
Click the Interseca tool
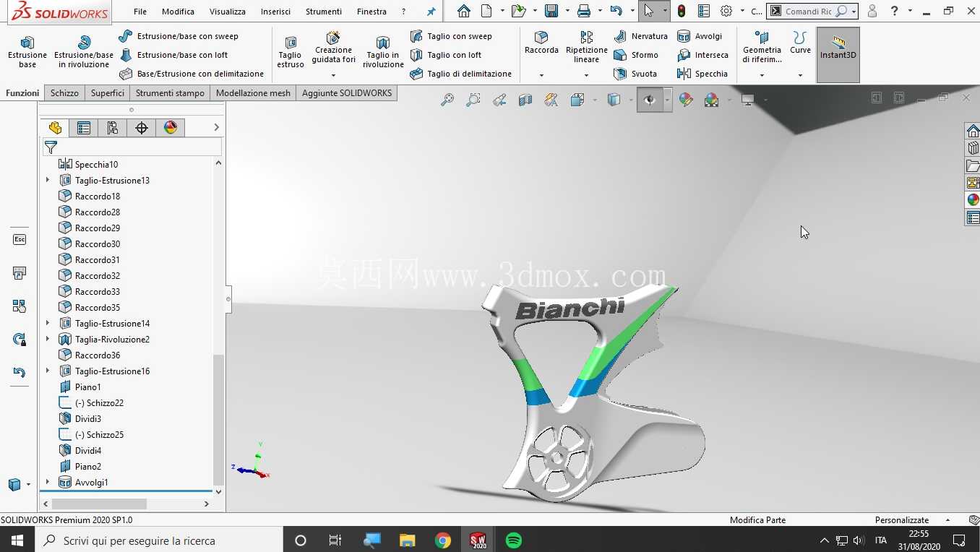[x=702, y=55]
